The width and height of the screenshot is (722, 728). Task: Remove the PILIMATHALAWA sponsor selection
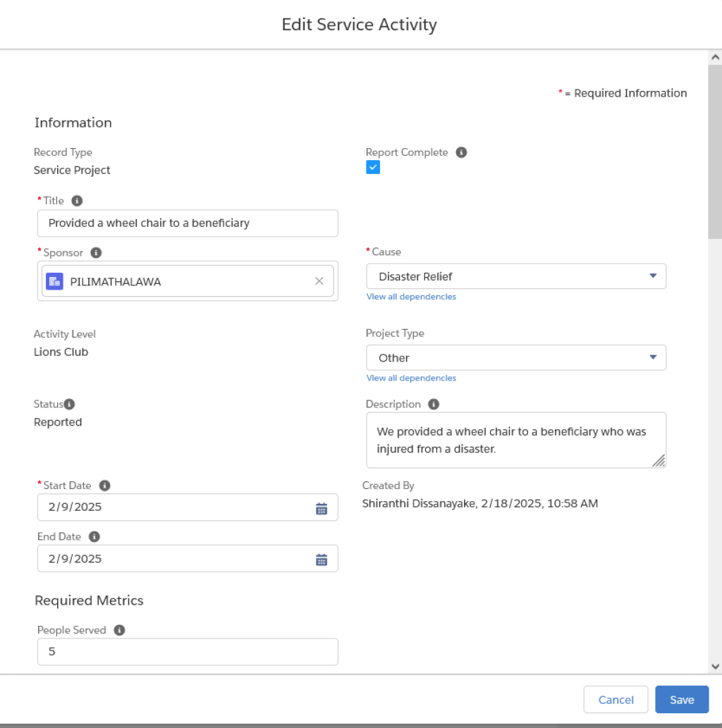pyautogui.click(x=319, y=281)
